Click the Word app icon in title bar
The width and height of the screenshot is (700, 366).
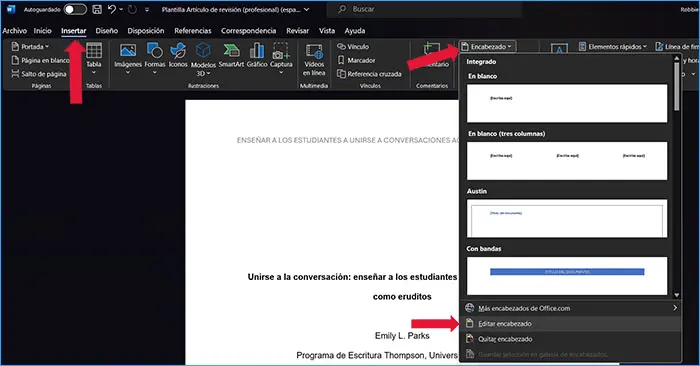pyautogui.click(x=11, y=9)
